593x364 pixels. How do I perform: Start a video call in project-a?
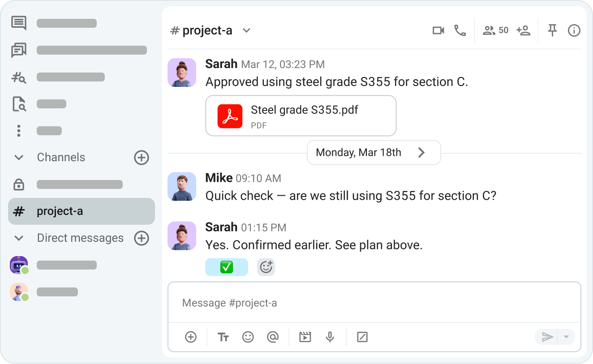(x=438, y=30)
